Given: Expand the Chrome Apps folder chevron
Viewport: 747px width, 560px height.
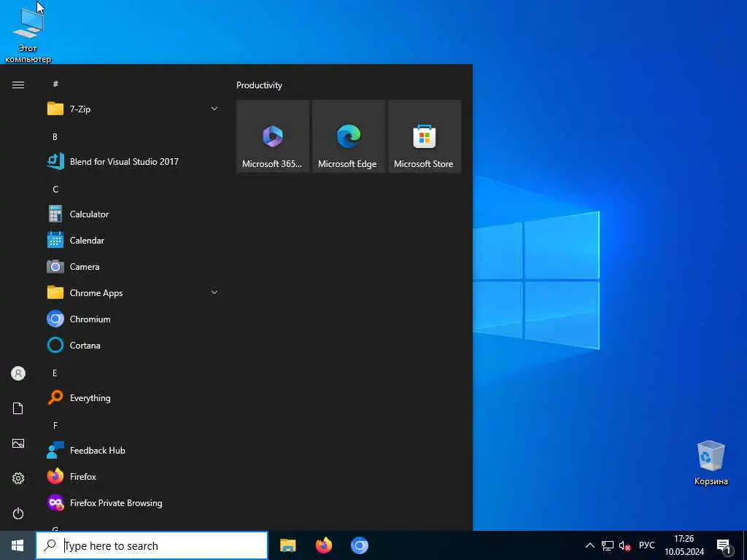Looking at the screenshot, I should pos(214,292).
